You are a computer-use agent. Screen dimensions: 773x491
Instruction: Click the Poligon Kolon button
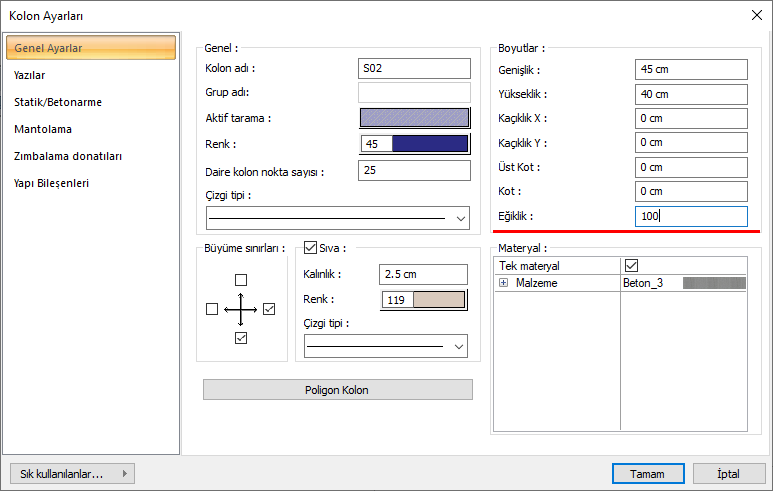click(337, 389)
